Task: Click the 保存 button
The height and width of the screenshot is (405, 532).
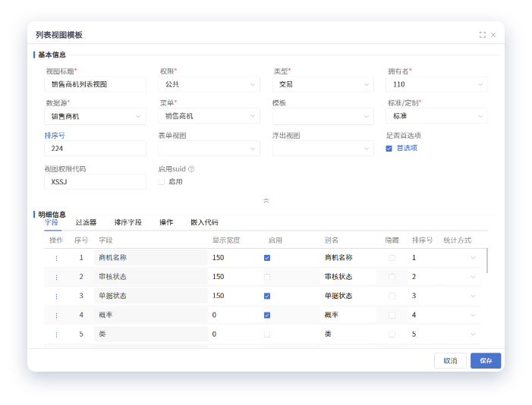Action: (485, 361)
